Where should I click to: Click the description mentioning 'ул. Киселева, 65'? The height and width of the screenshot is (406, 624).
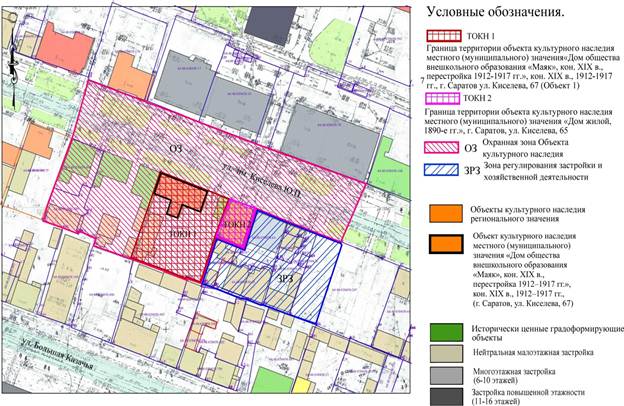tap(519, 121)
